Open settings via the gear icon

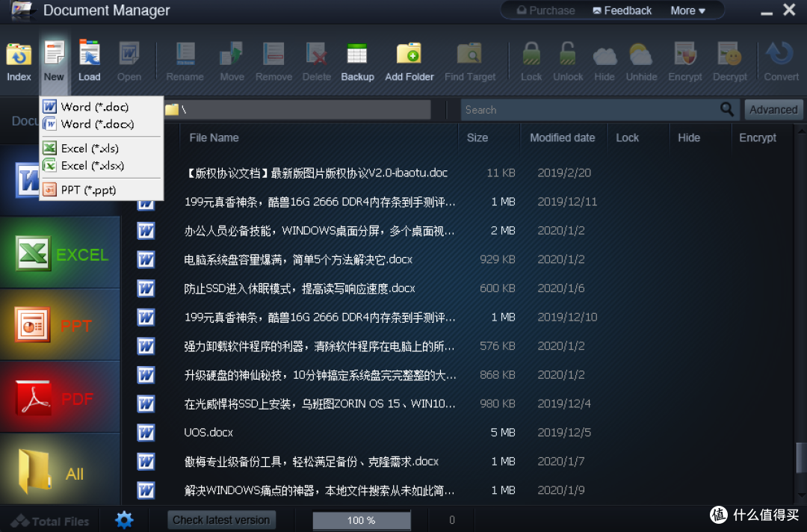124,519
